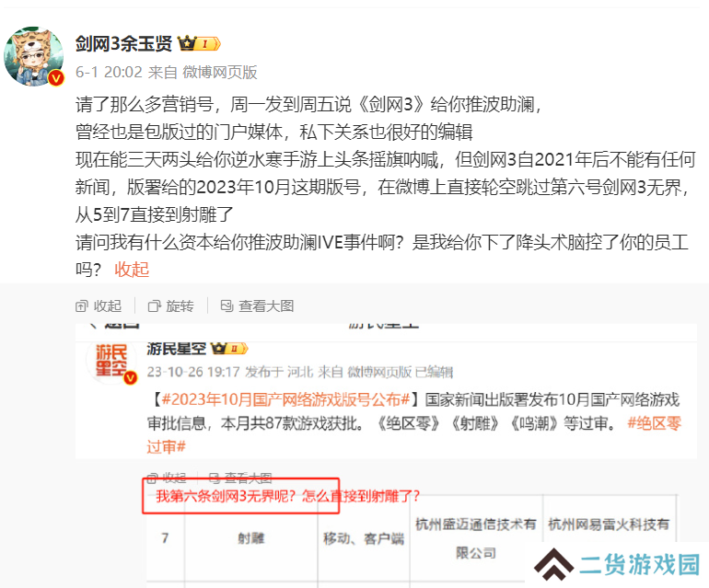Screen dimensions: 709x588
Task: Rotate the image with 旋转 button
Action: click(x=171, y=306)
